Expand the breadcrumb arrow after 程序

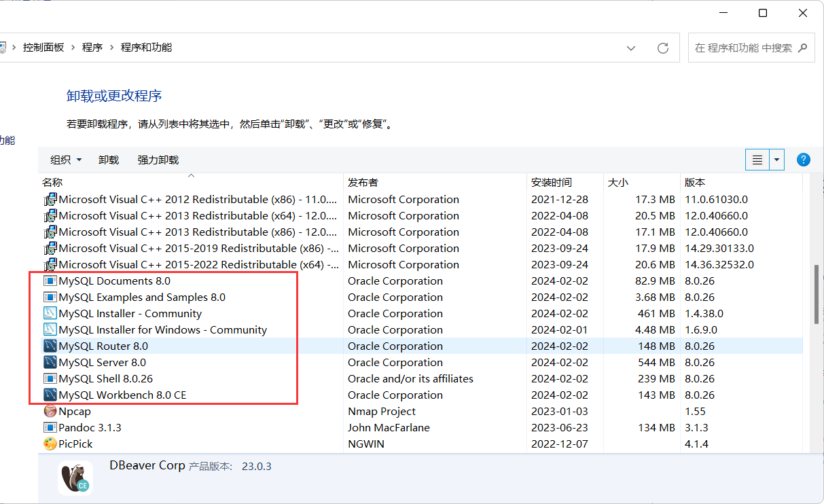point(111,48)
